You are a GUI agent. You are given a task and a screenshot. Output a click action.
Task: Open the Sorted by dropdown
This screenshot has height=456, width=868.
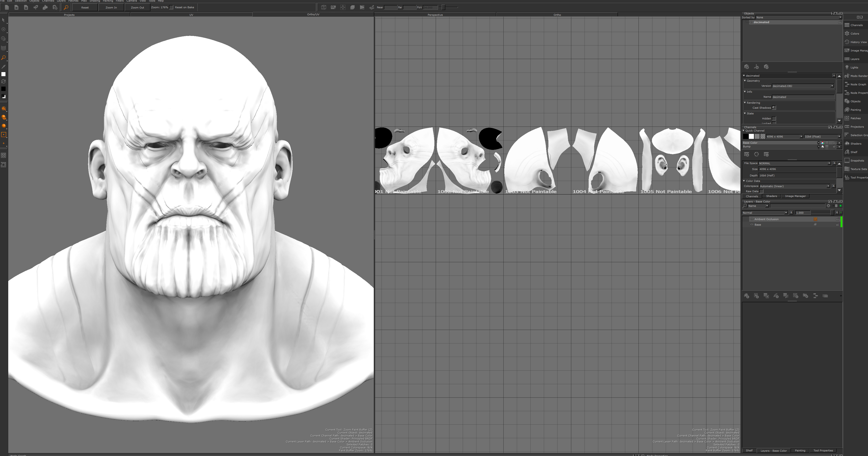[x=799, y=17]
